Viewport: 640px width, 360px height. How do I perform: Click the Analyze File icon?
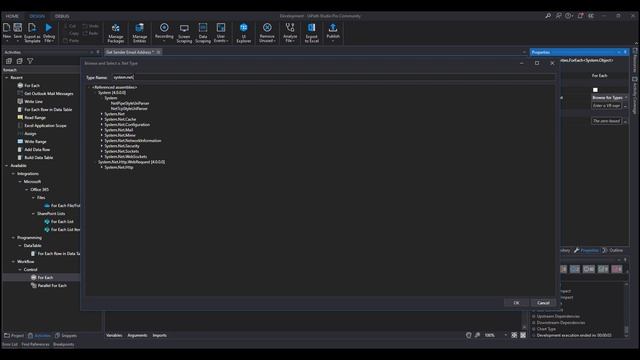point(290,27)
